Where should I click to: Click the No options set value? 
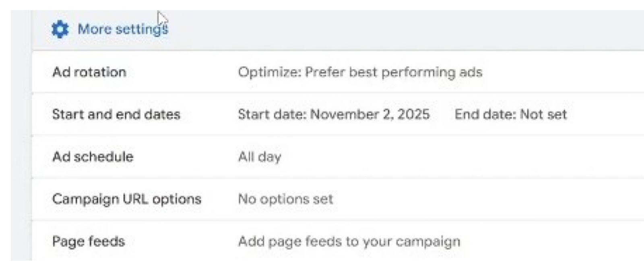pyautogui.click(x=285, y=199)
